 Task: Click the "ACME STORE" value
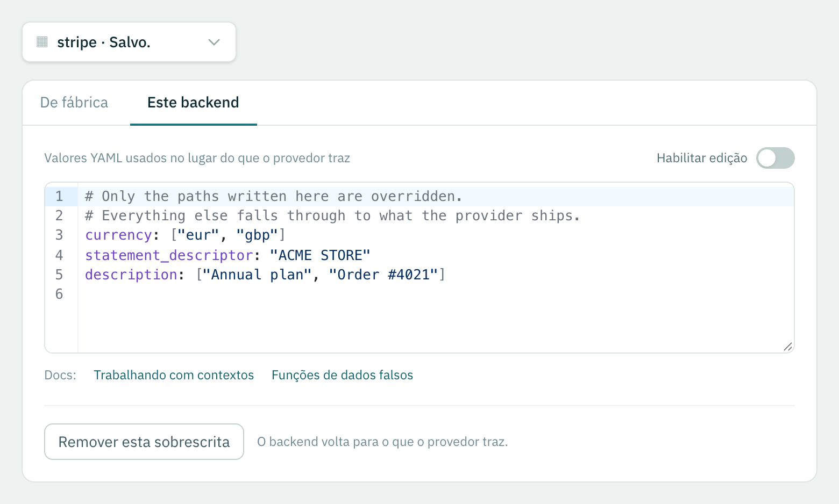point(320,255)
